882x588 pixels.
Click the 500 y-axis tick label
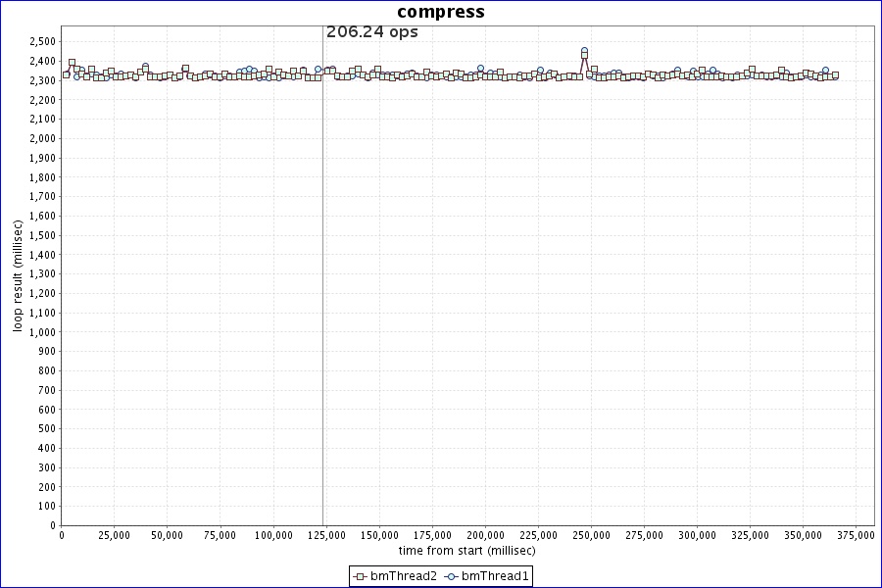[46, 428]
